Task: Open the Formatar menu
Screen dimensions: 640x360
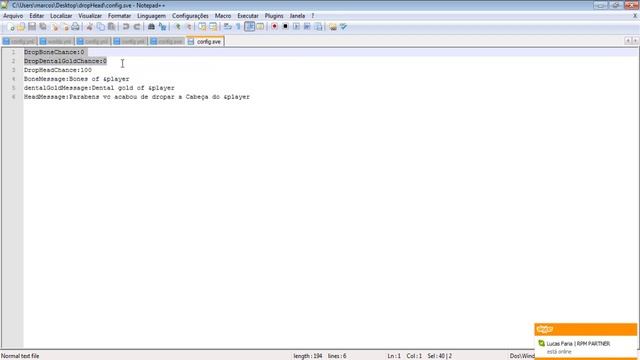Action: click(x=120, y=16)
